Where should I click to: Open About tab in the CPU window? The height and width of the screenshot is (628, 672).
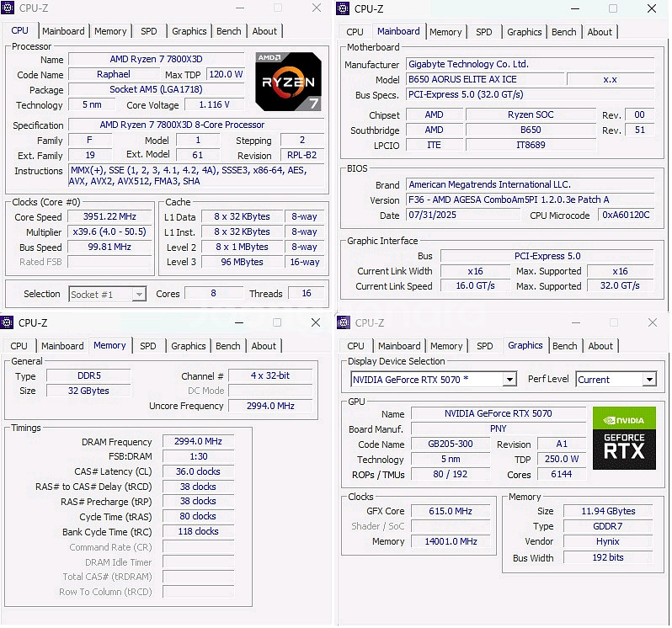click(264, 31)
